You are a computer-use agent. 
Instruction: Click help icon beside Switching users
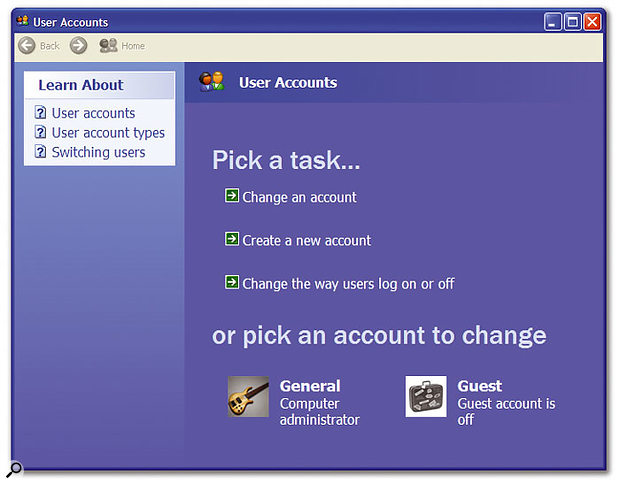click(x=40, y=151)
